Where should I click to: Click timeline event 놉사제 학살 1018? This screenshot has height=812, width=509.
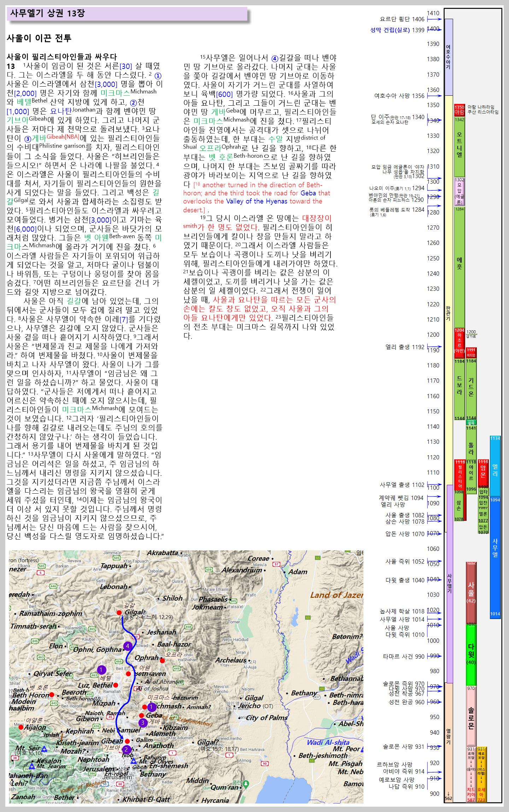[x=402, y=611]
